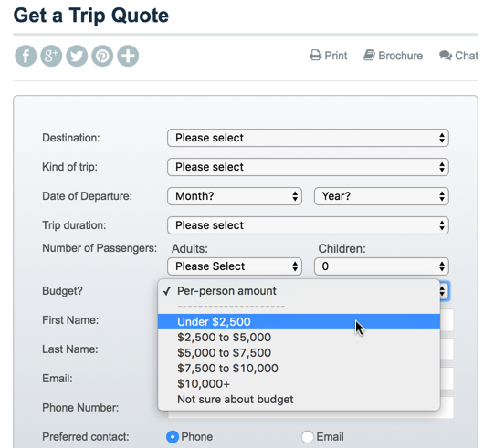Open the Year departure dropdown

point(381,196)
